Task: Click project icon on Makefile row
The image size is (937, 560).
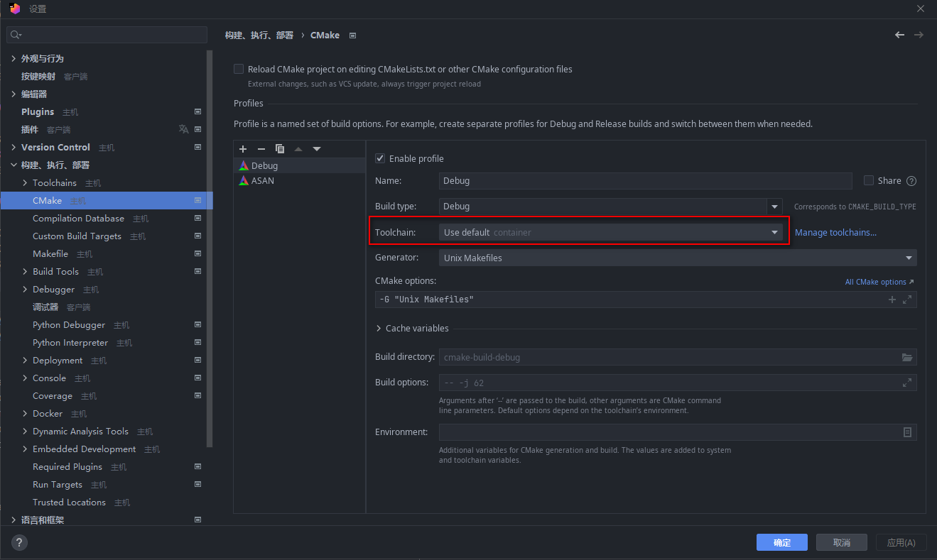Action: [x=198, y=253]
